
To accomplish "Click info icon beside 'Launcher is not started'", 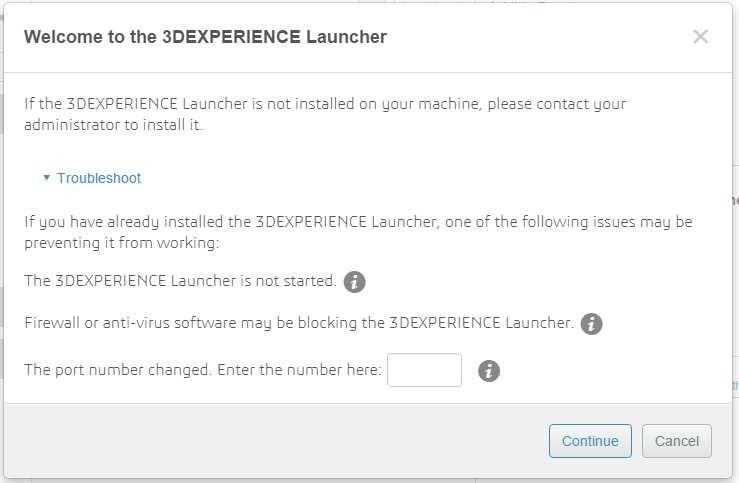I will click(x=354, y=282).
